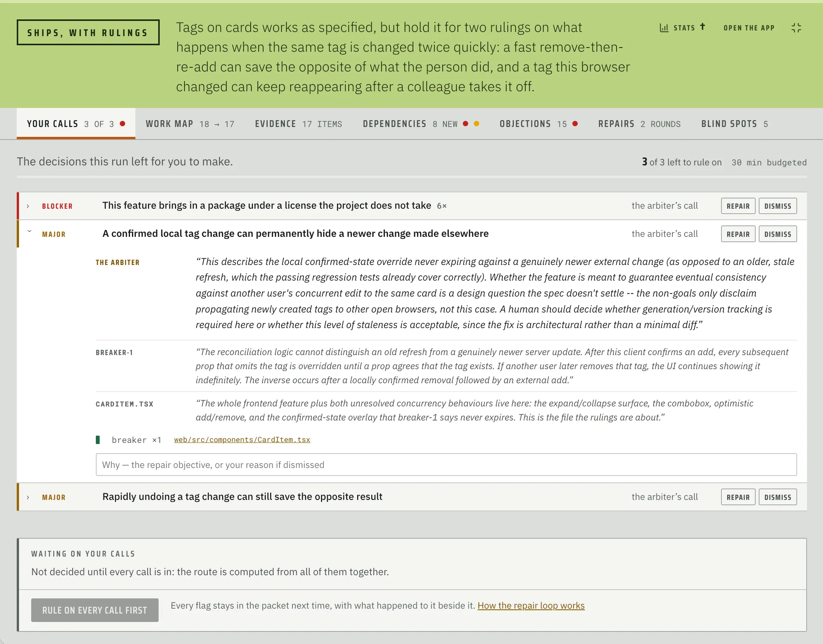Collapse the confirmed local tag change row
This screenshot has width=823, height=644.
coord(29,232)
